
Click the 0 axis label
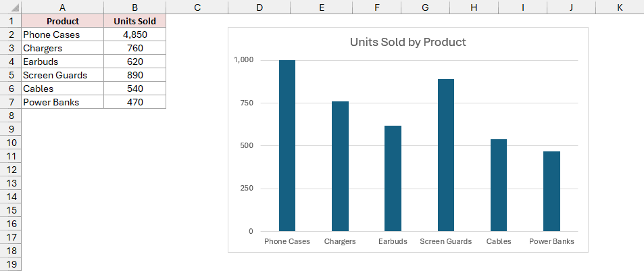251,231
